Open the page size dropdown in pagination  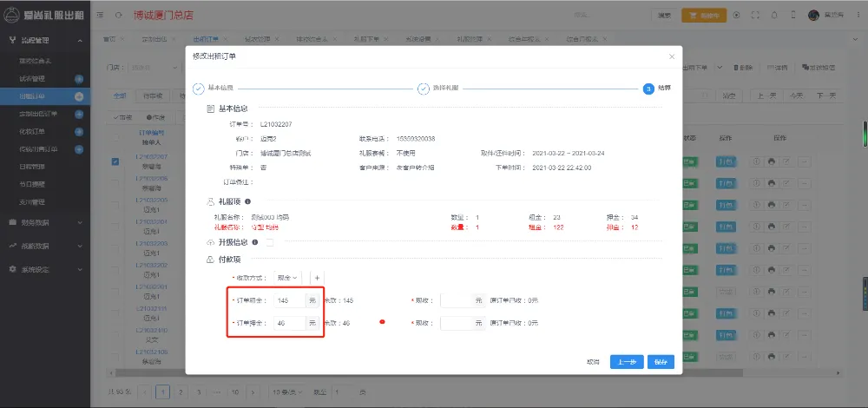pyautogui.click(x=287, y=392)
